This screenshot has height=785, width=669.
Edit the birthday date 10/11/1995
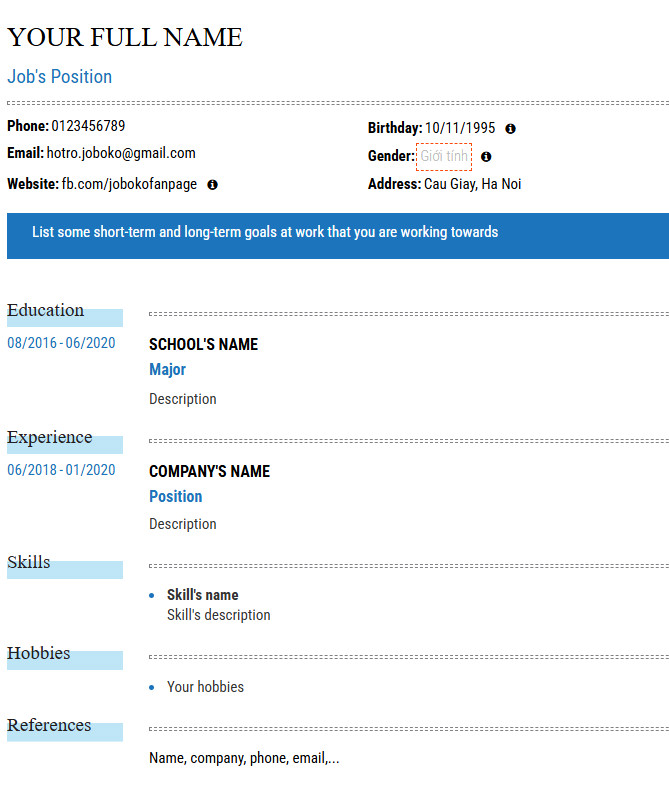pyautogui.click(x=460, y=128)
